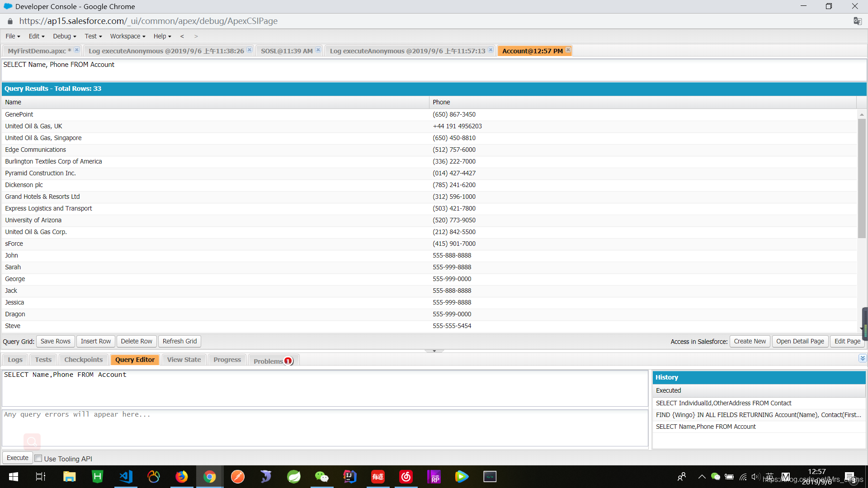Switch to the Checkpoints tab

[x=83, y=360]
